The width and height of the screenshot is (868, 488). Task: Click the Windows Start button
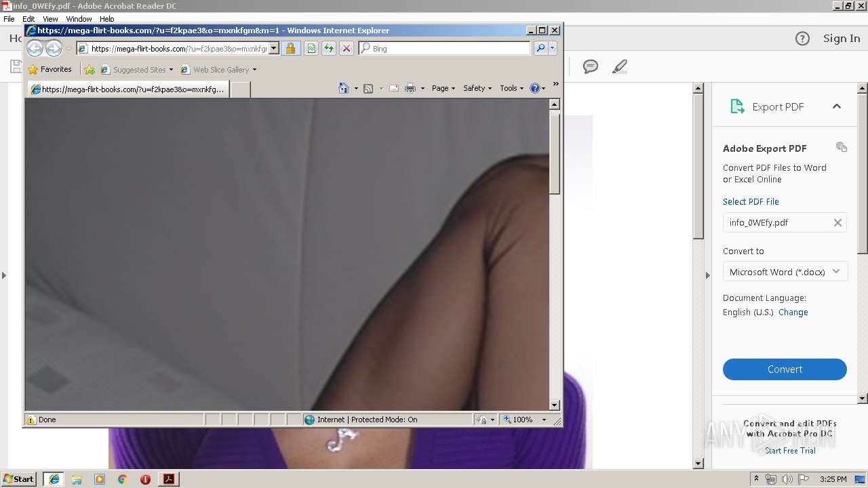tap(19, 479)
